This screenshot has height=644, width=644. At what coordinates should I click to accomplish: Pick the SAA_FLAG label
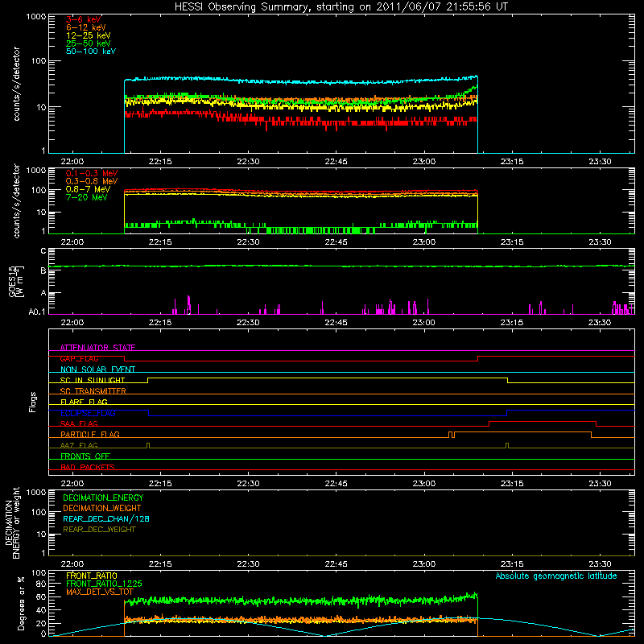click(x=79, y=423)
